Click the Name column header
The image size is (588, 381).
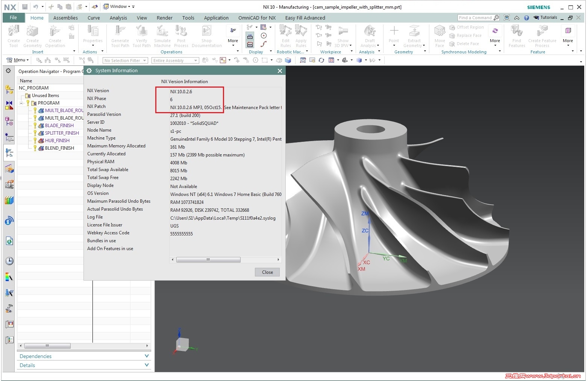tap(50, 81)
